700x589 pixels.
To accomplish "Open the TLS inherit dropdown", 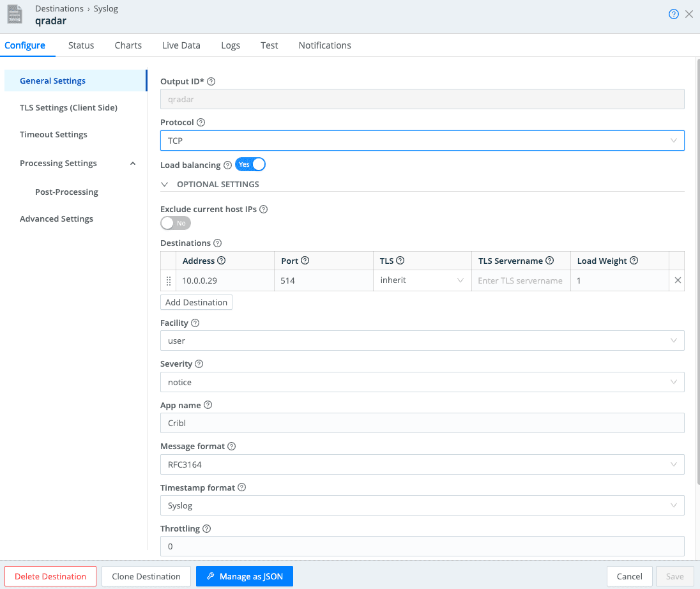I will point(422,280).
